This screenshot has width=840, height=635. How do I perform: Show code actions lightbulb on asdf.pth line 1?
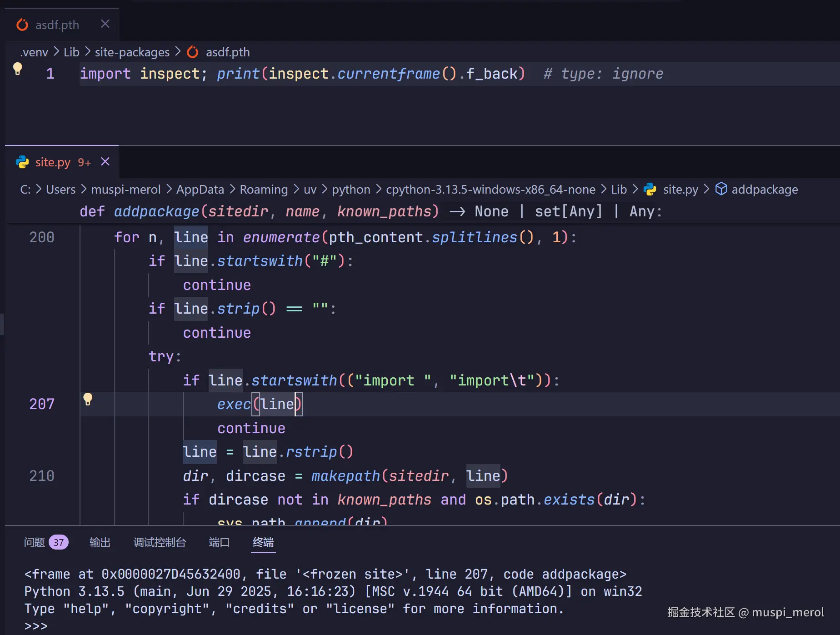18,69
